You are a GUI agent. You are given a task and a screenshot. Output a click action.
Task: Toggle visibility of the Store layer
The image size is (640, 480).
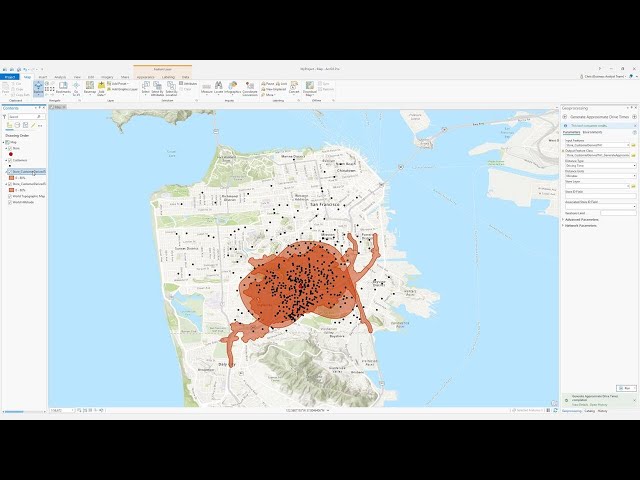10,148
